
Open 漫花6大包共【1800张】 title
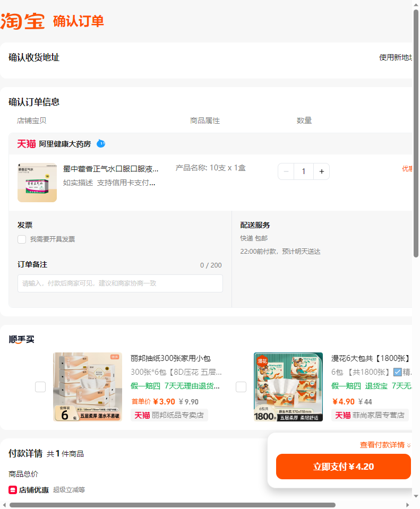click(371, 358)
